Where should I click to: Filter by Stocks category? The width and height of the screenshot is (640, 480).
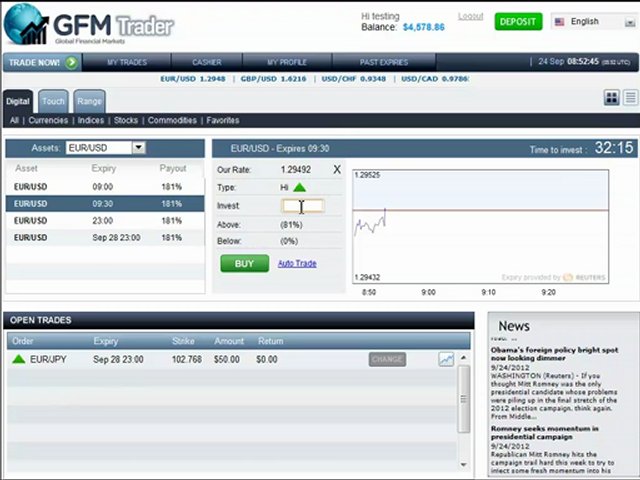coord(126,120)
